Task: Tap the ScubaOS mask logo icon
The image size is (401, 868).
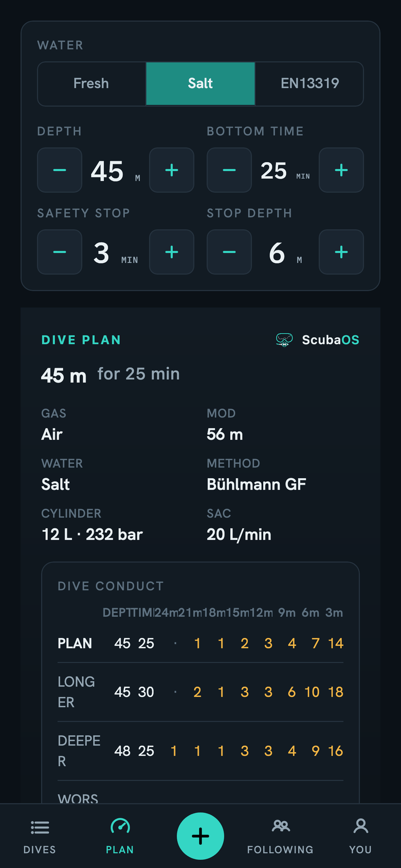Action: point(284,340)
